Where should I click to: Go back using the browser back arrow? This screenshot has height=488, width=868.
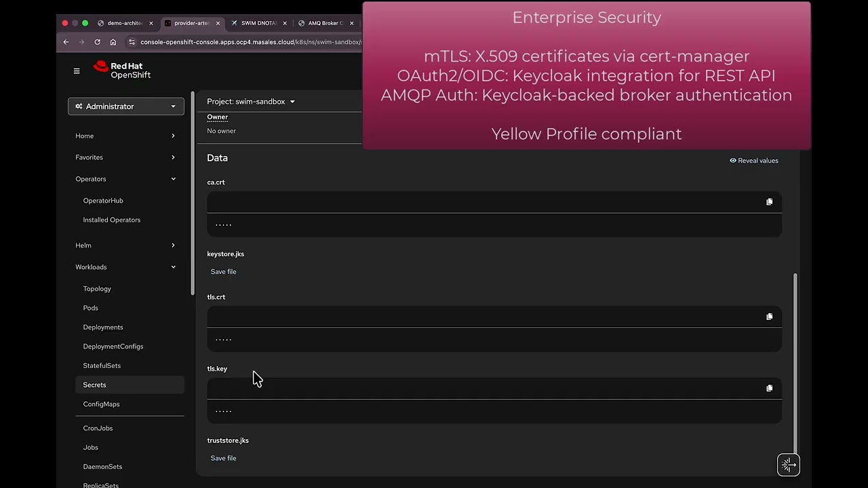point(66,42)
